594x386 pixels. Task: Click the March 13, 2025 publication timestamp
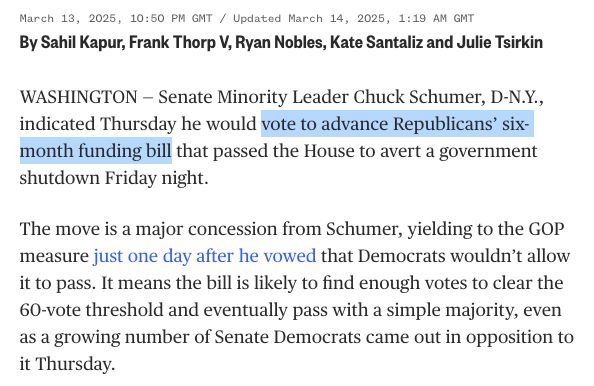tap(116, 18)
